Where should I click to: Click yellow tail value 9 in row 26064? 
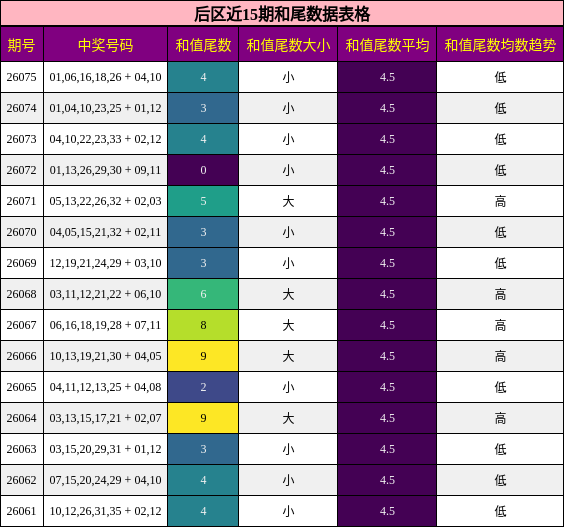coord(203,418)
